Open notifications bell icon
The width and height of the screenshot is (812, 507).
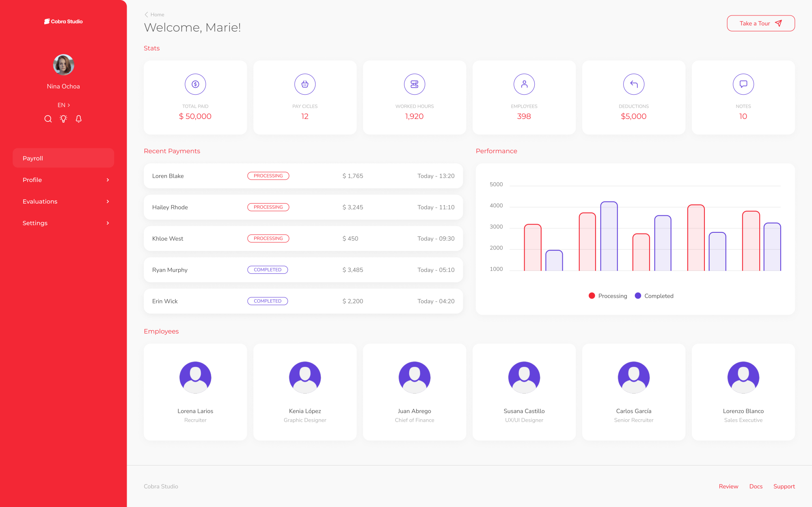79,119
